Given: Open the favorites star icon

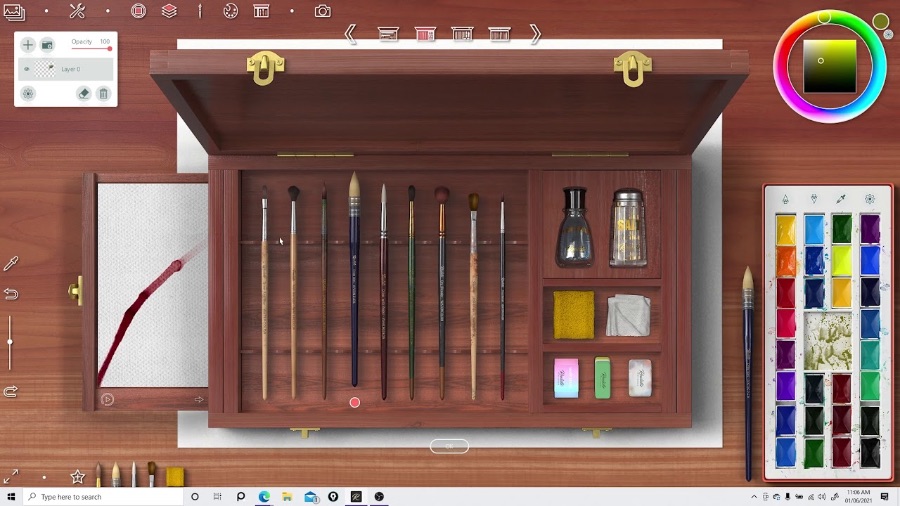Looking at the screenshot, I should click(77, 476).
